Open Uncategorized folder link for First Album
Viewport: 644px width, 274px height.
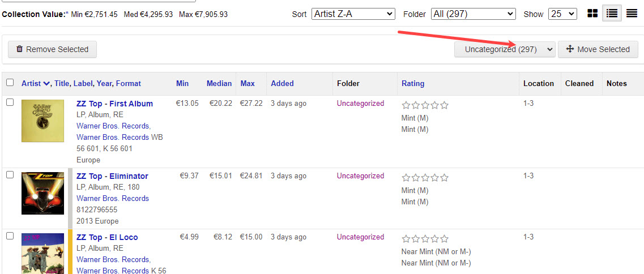360,104
